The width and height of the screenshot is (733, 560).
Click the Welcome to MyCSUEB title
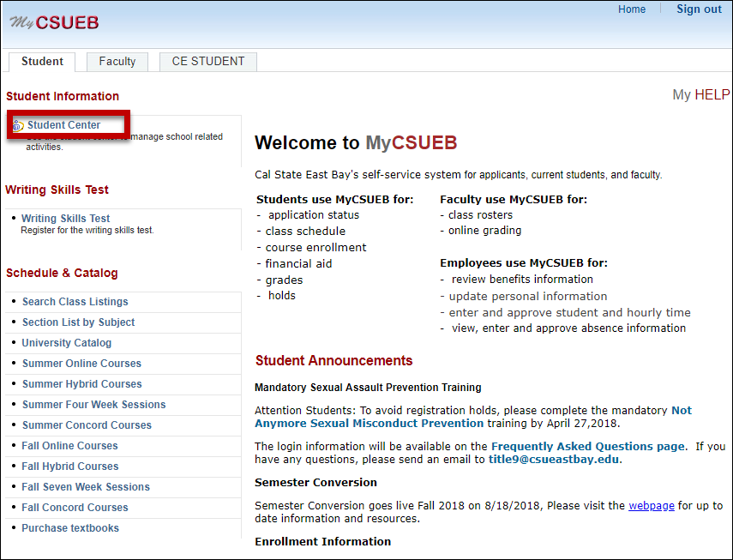click(x=356, y=142)
